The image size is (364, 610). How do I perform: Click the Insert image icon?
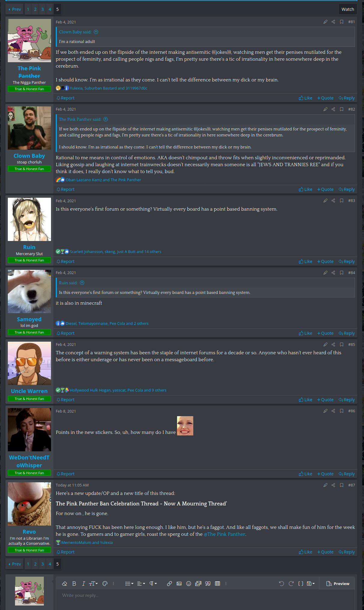pyautogui.click(x=179, y=584)
